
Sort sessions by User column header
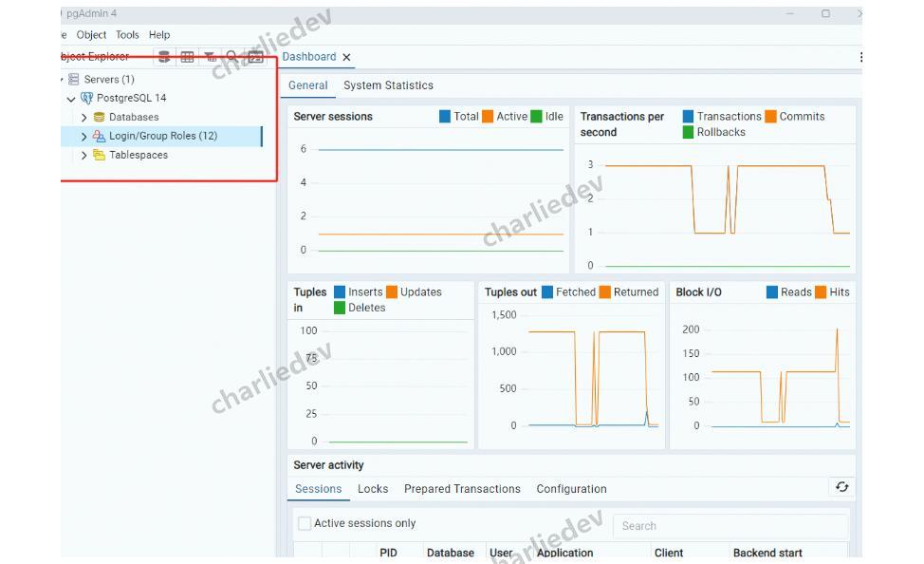coord(501,553)
